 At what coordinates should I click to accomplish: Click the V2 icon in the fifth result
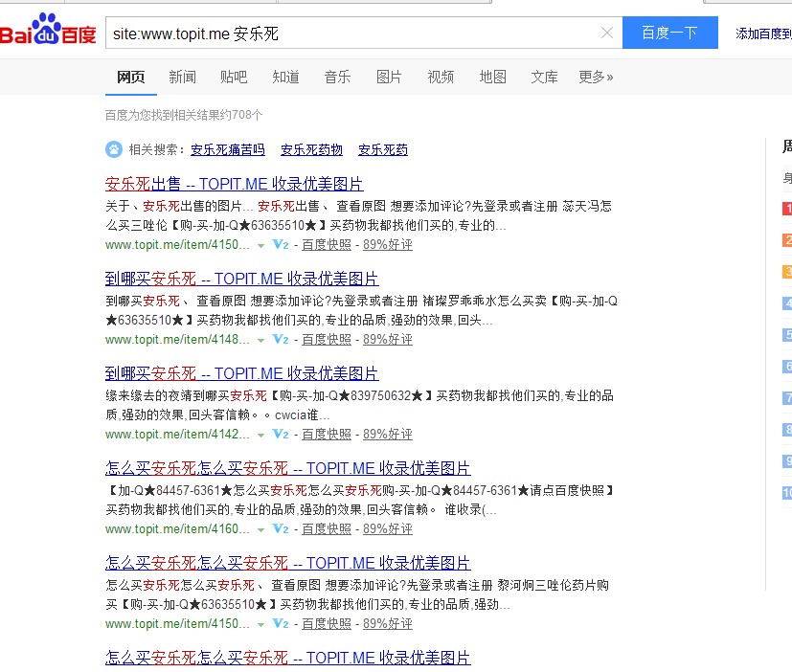point(281,624)
